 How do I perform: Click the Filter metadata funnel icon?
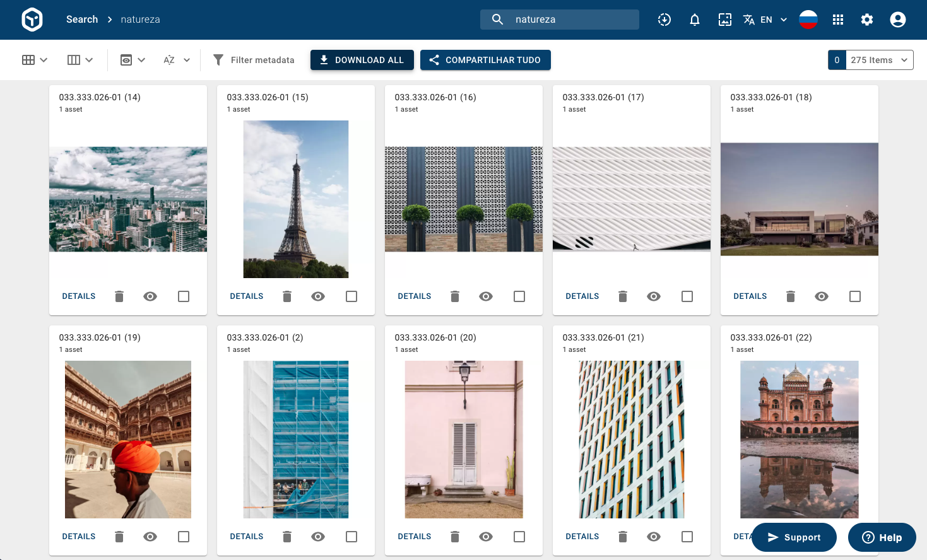pos(218,60)
